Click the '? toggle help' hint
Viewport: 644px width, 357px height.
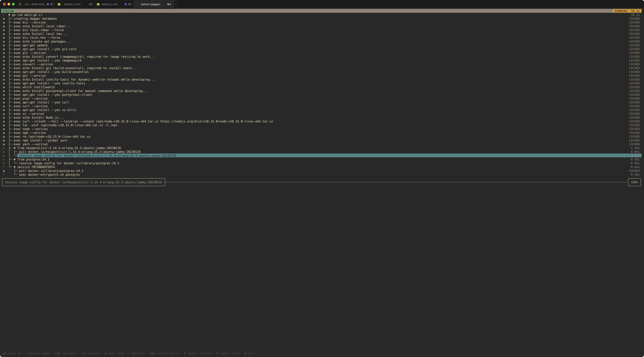(227, 354)
